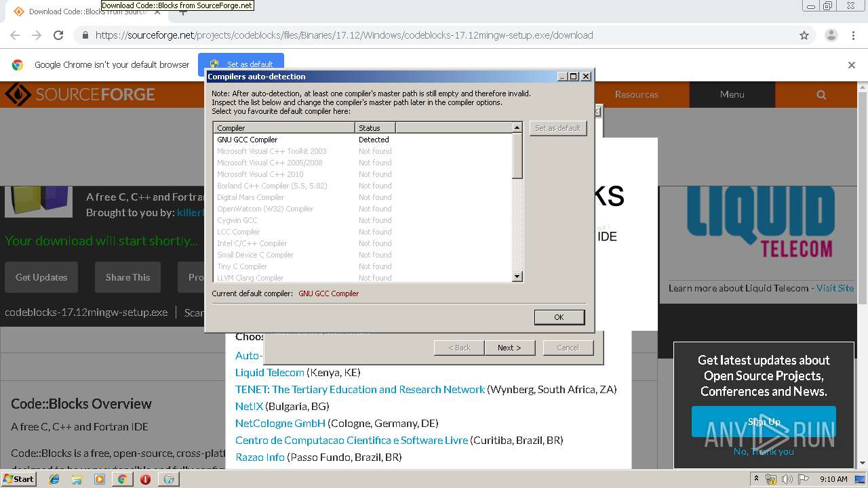Select LLVM Clang Compiler row

coord(363,277)
